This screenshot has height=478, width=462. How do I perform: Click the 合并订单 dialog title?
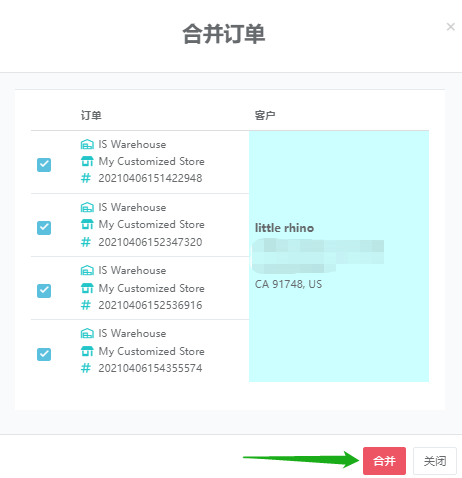[x=224, y=34]
